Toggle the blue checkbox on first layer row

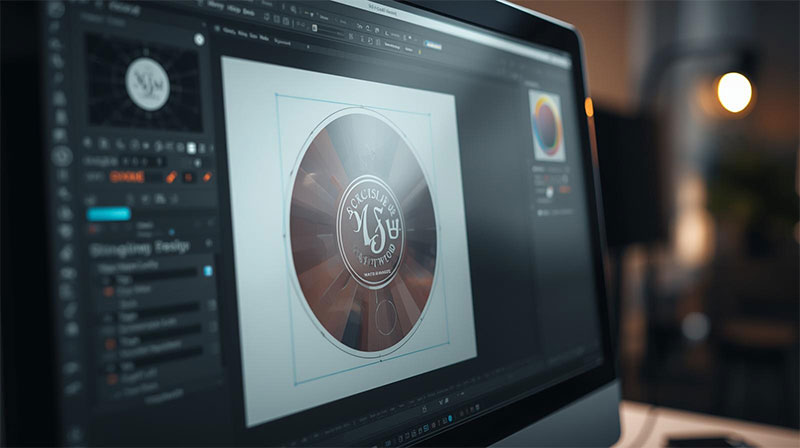pyautogui.click(x=208, y=271)
